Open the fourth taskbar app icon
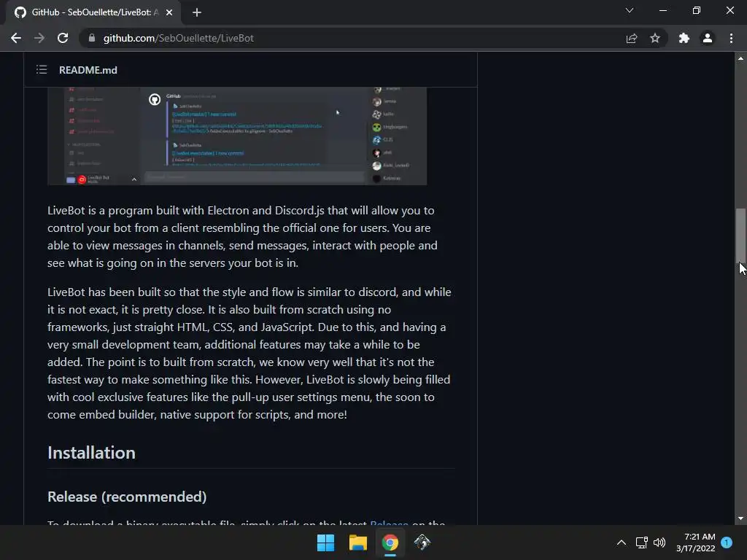 (422, 542)
